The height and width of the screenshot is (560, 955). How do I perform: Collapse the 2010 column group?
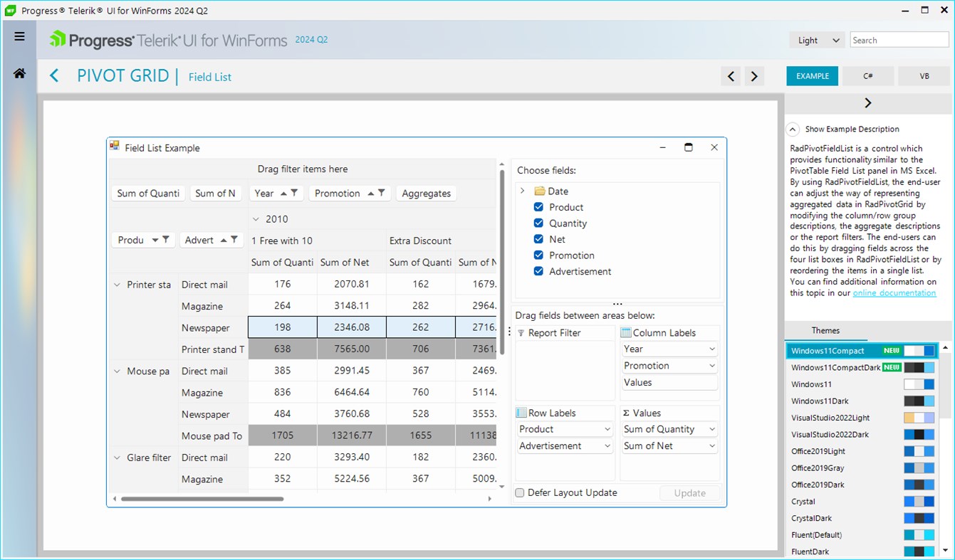point(256,219)
